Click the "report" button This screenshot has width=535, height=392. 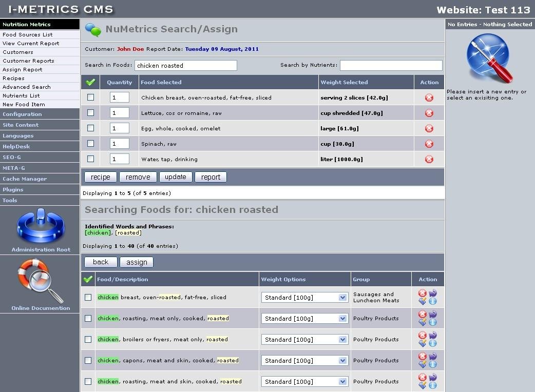(211, 177)
